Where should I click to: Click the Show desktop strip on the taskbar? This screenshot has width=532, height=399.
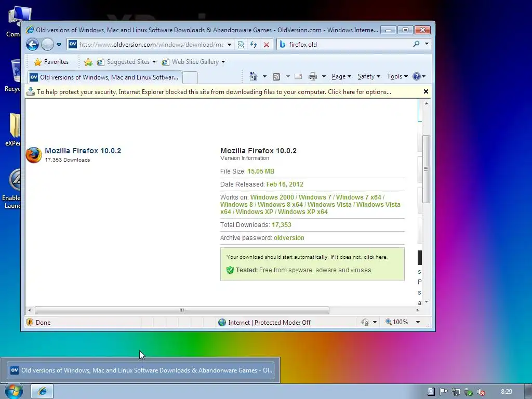point(528,391)
